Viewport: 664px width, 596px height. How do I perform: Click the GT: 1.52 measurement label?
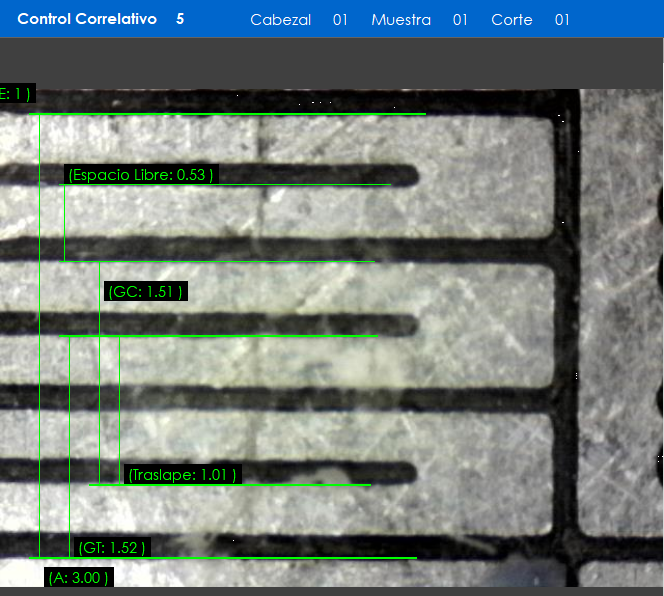click(112, 547)
